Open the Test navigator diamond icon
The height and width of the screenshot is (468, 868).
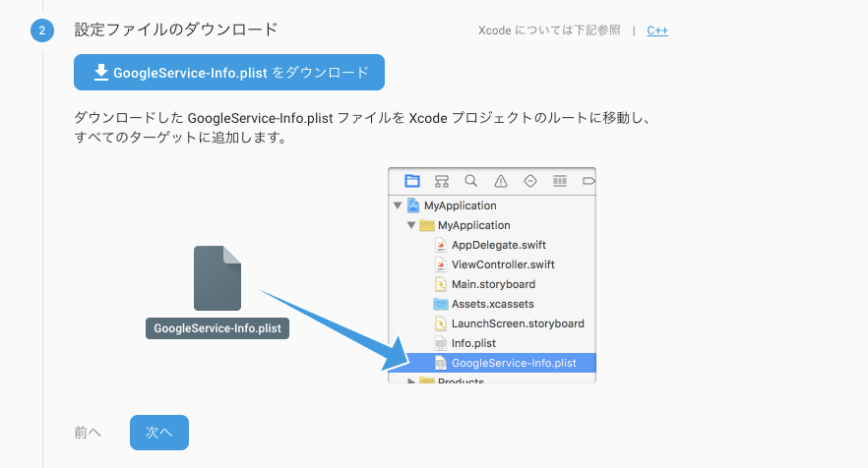coord(530,181)
